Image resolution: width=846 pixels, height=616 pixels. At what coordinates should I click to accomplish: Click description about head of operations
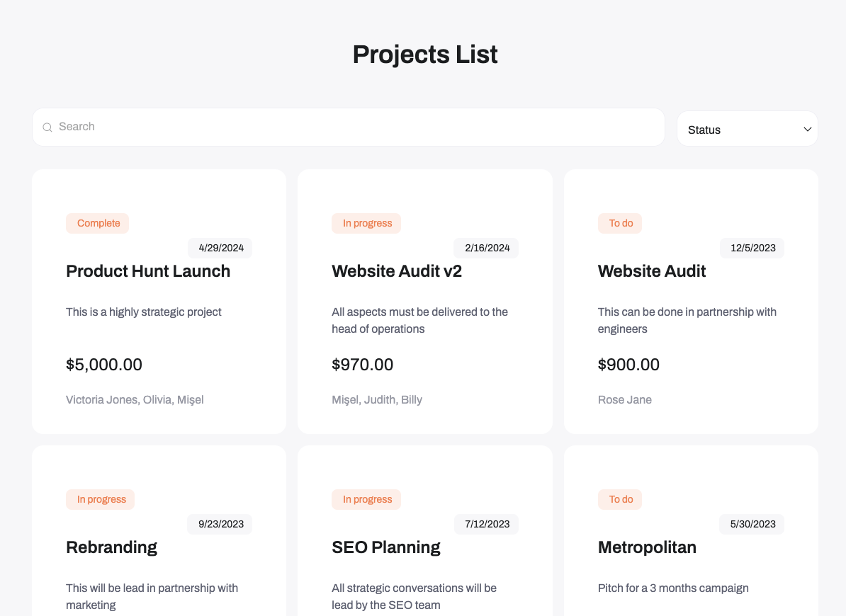point(419,320)
